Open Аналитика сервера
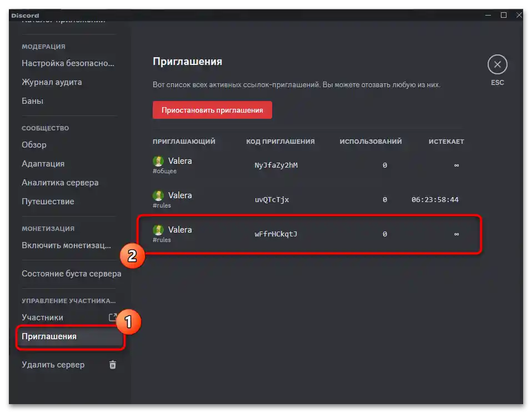 tap(60, 183)
